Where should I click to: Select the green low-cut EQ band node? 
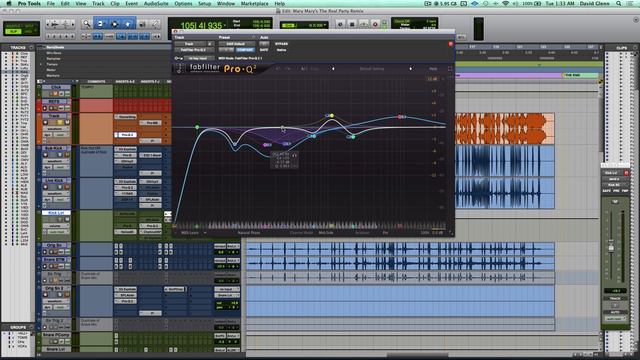coord(197,127)
